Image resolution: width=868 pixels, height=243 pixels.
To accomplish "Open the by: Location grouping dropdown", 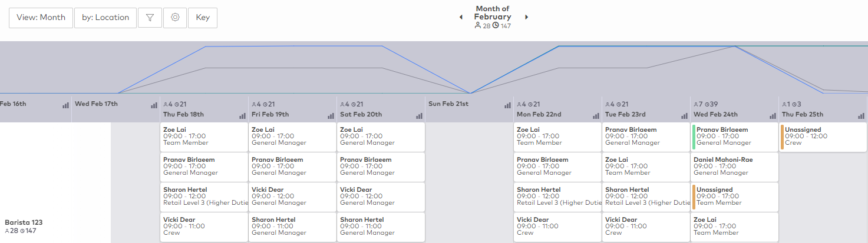I will (x=105, y=18).
